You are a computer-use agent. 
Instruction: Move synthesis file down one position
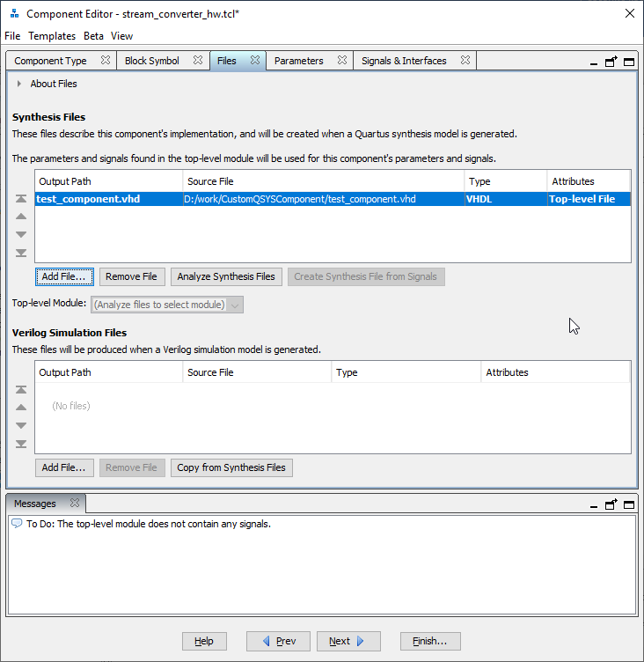coord(21,234)
